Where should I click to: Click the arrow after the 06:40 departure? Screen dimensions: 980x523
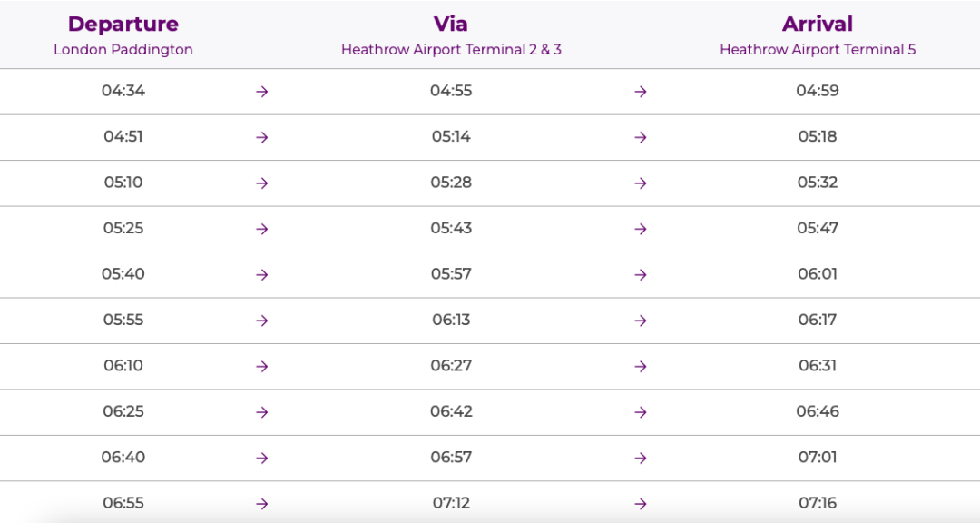(x=262, y=458)
